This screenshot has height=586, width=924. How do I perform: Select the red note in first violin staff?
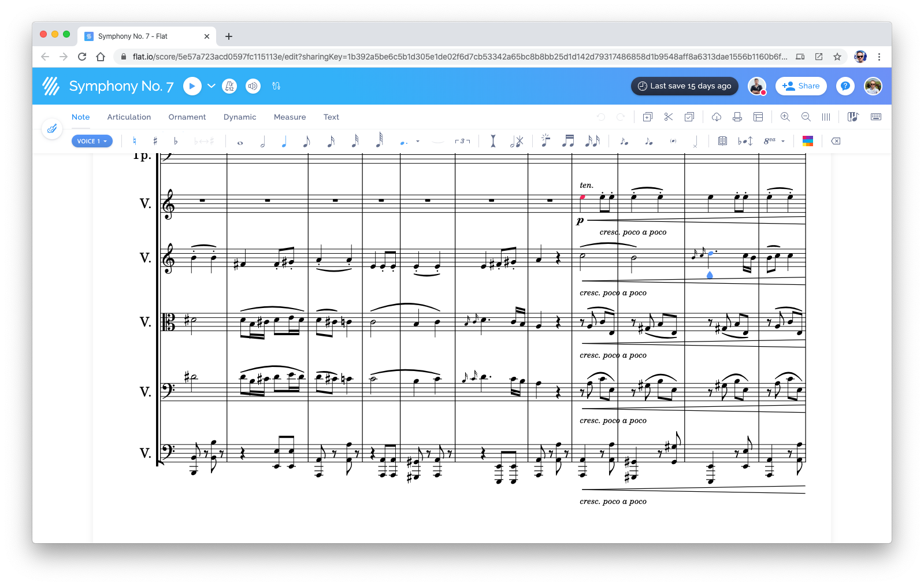click(582, 197)
